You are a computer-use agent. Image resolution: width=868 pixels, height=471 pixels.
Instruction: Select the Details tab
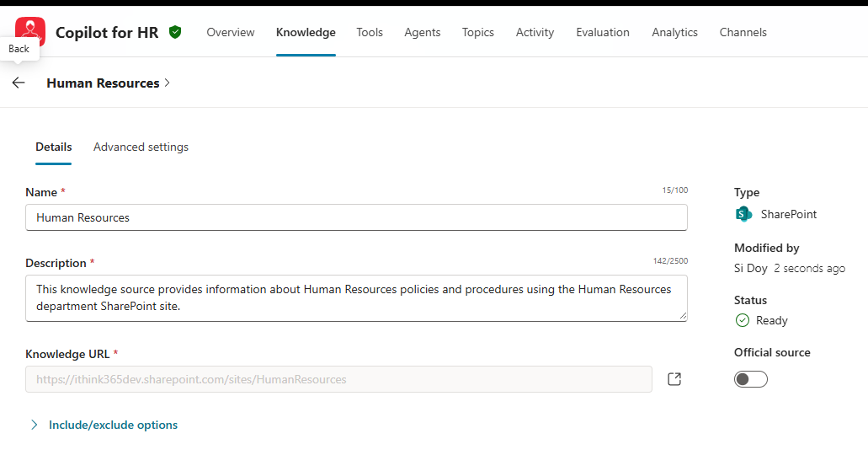[53, 147]
